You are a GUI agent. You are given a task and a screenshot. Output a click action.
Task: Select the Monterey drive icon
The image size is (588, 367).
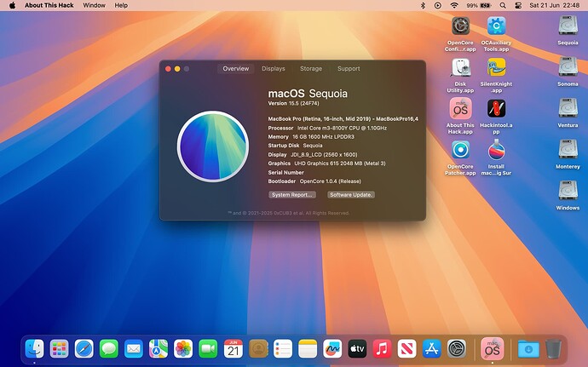[x=568, y=150]
